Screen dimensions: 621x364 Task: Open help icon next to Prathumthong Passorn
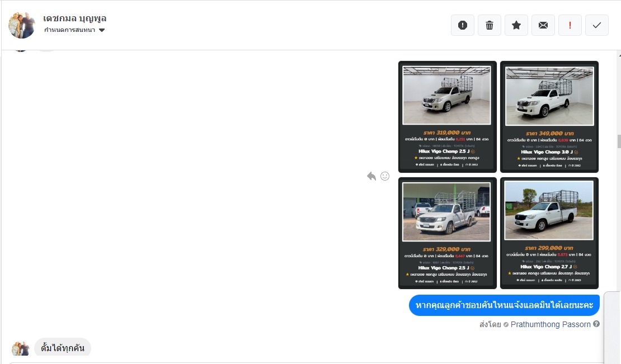[596, 324]
